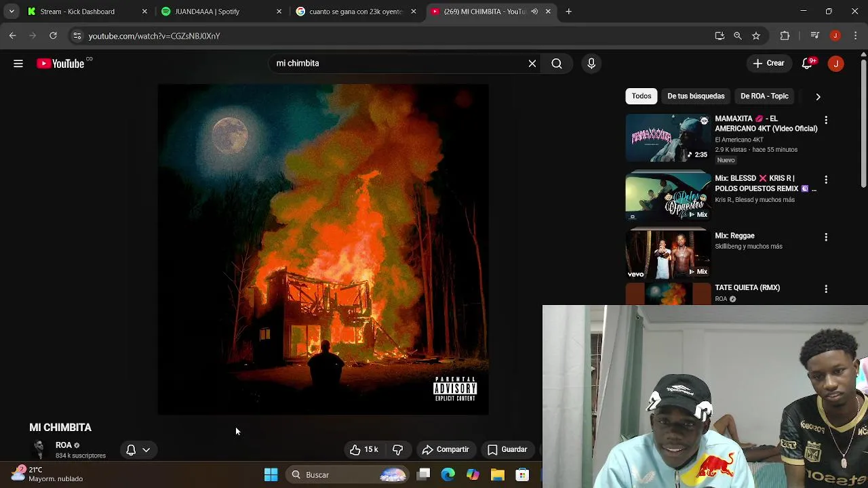Switch to the Google search tab
The height and width of the screenshot is (488, 868).
click(356, 12)
